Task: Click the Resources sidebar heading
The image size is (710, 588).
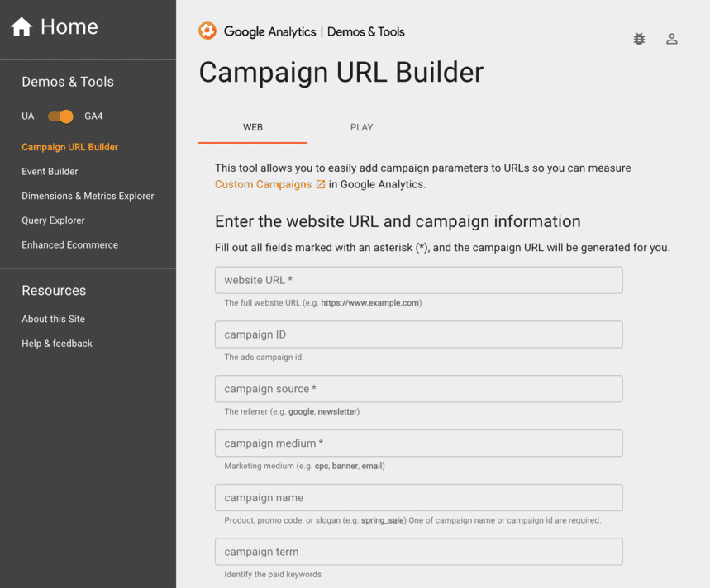Action: [54, 291]
